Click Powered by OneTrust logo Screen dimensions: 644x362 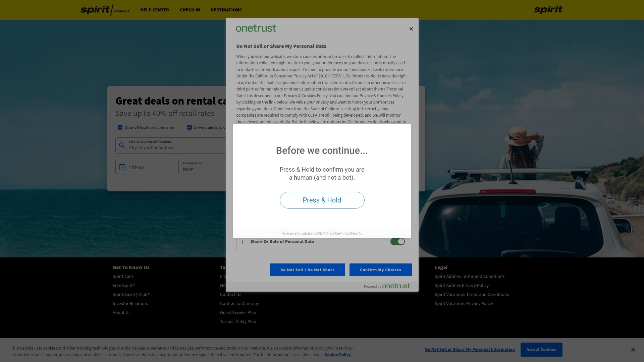pyautogui.click(x=387, y=286)
